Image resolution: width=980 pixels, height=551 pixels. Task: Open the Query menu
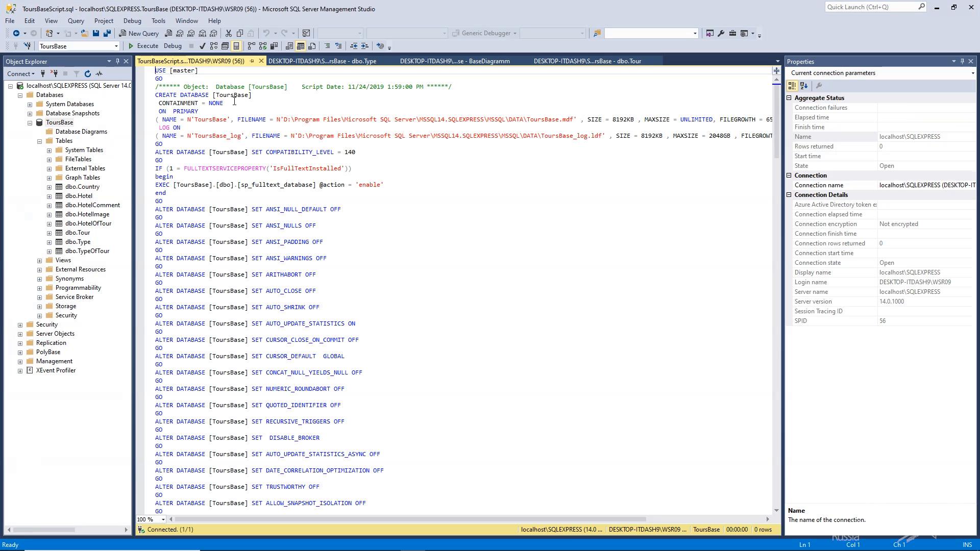pyautogui.click(x=76, y=21)
